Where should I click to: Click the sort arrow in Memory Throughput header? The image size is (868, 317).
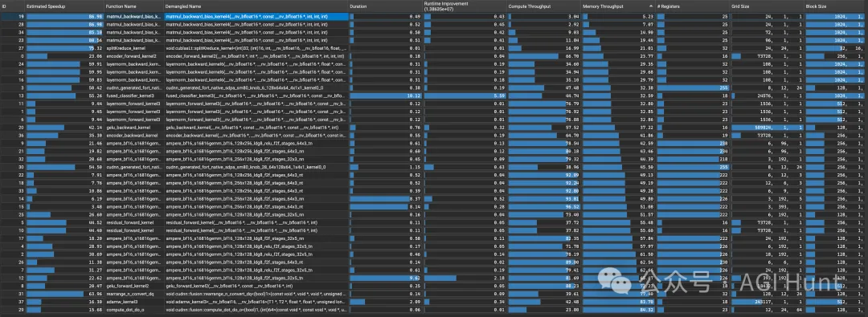651,6
